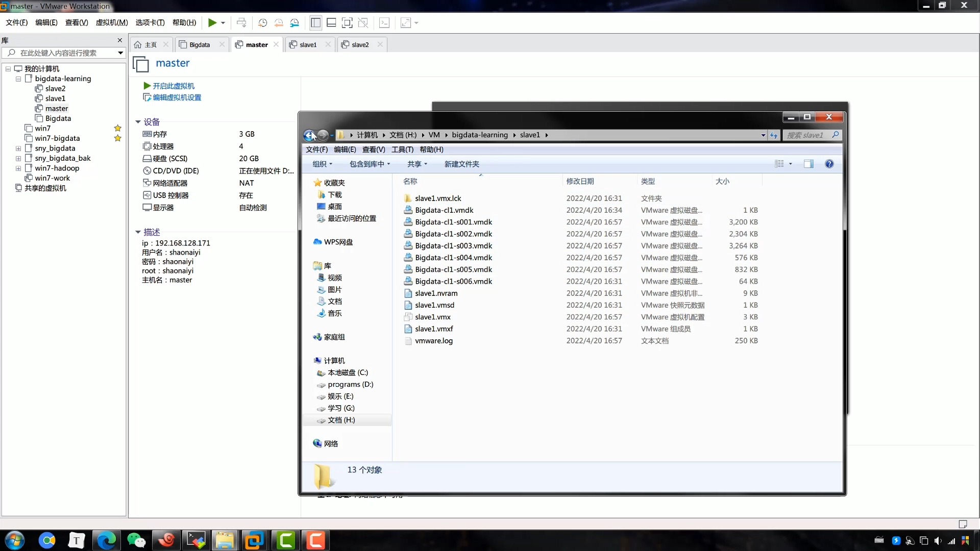Toggle the Explorer preview pane
The width and height of the screenshot is (980, 551).
click(808, 164)
